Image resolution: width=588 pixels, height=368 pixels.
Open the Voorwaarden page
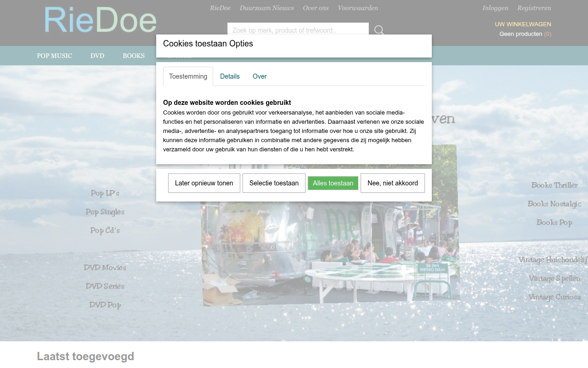pyautogui.click(x=358, y=8)
